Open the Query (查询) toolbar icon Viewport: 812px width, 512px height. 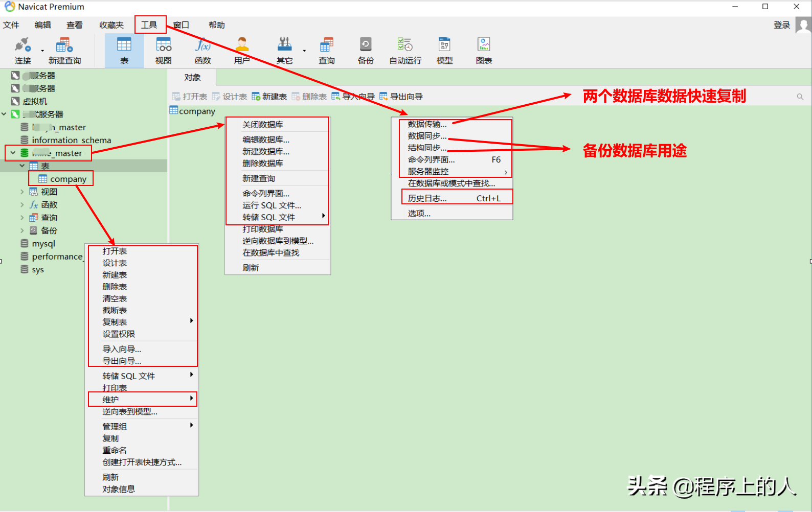pyautogui.click(x=327, y=50)
